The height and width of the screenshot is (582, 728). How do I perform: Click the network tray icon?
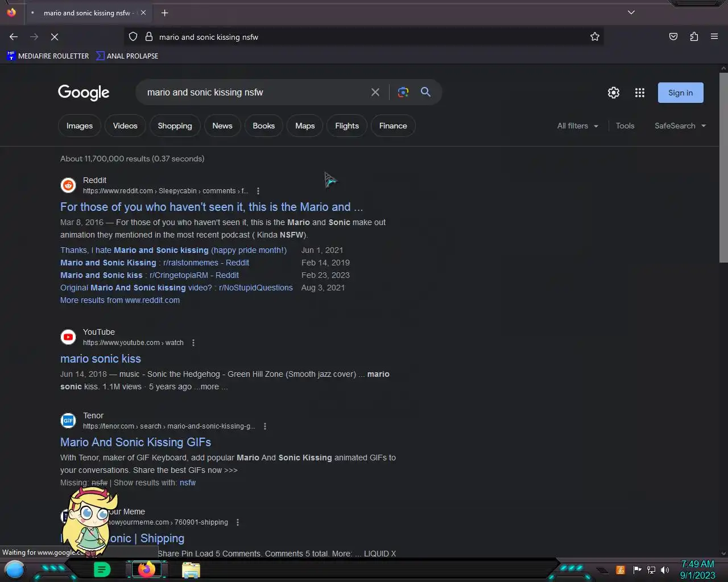click(x=651, y=570)
